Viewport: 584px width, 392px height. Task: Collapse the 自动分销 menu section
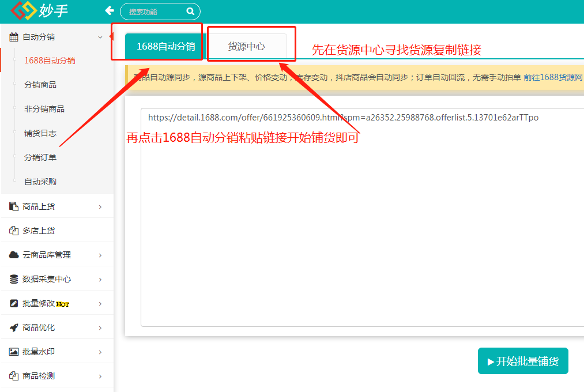pos(100,37)
